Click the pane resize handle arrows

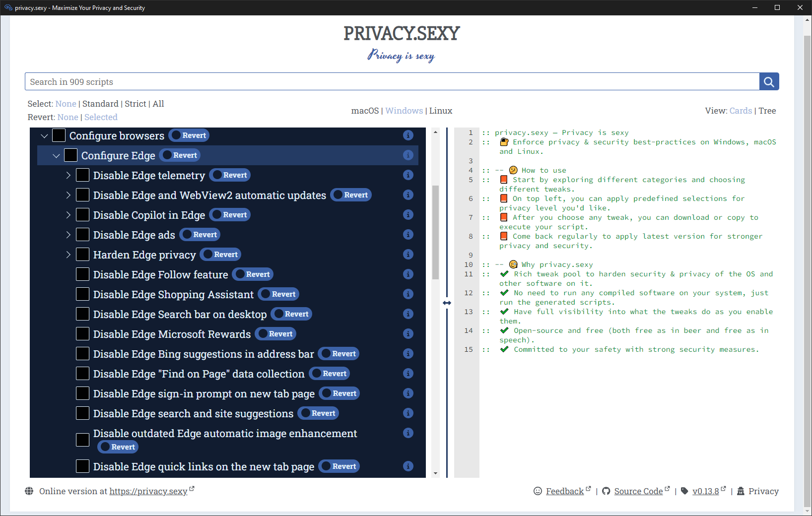pyautogui.click(x=447, y=303)
